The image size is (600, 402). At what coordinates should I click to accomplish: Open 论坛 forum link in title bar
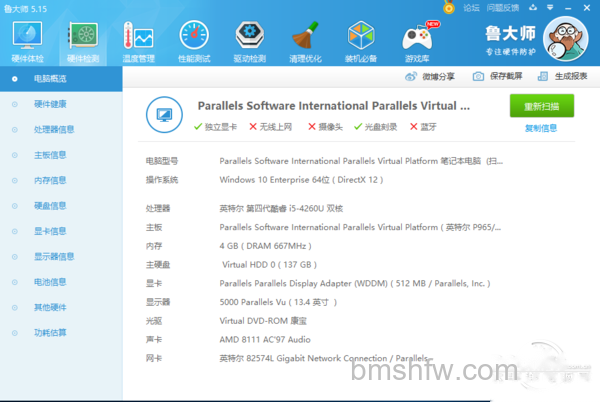point(471,8)
